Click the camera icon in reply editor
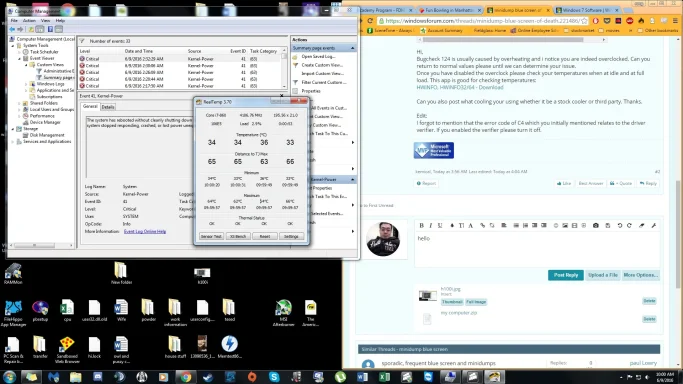This screenshot has width=683, height=384. tap(595, 226)
